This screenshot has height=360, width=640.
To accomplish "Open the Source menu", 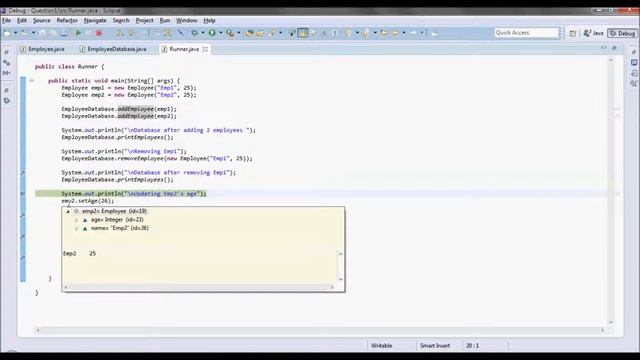I will point(42,20).
